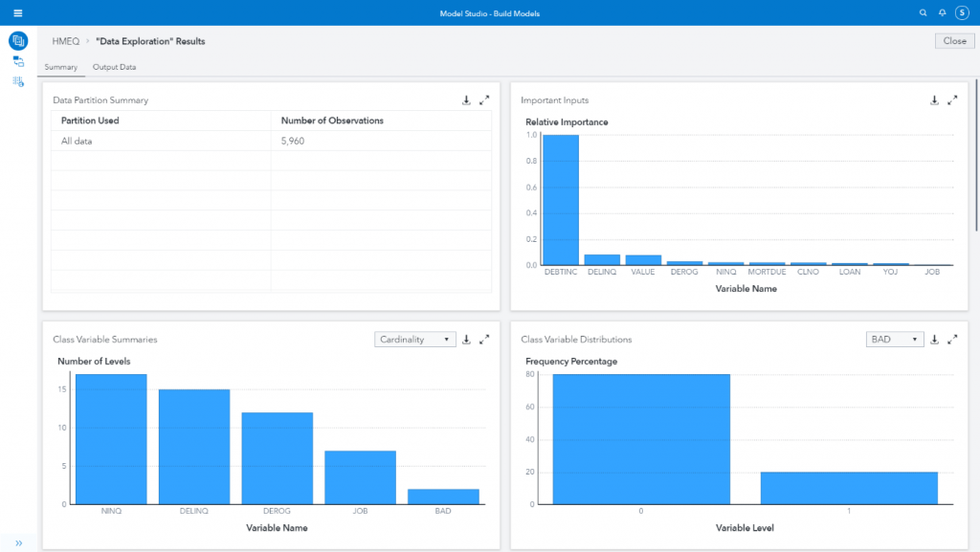Expand the Cardinality dropdown

coord(415,339)
